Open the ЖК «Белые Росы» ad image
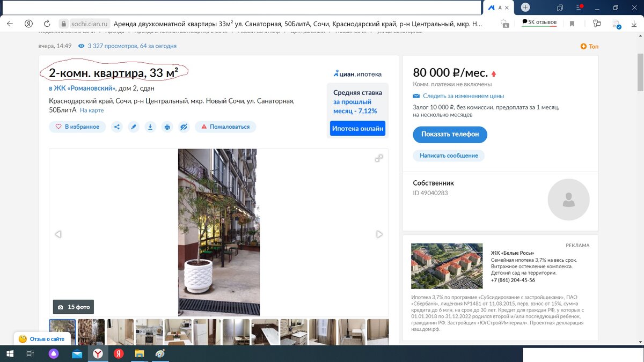Viewport: 644px width, 362px height. [x=447, y=266]
